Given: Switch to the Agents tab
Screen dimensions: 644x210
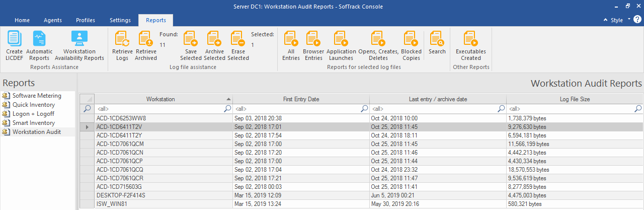Looking at the screenshot, I should click(x=53, y=20).
